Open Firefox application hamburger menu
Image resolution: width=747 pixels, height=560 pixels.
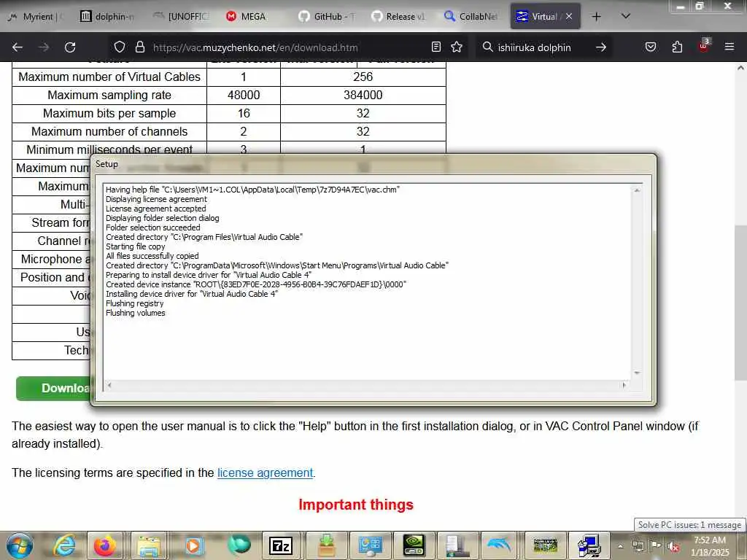[x=729, y=47]
